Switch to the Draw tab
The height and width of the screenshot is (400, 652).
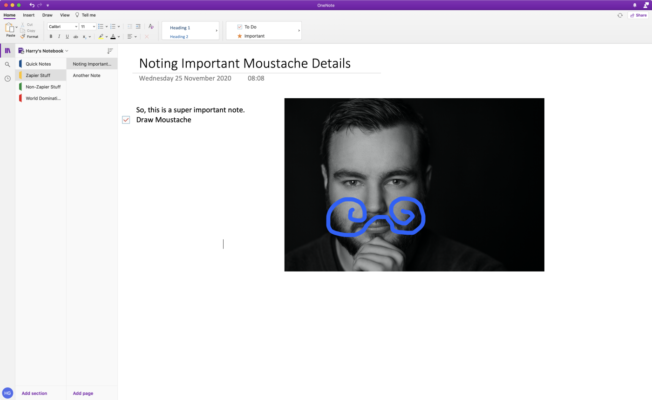pos(47,15)
